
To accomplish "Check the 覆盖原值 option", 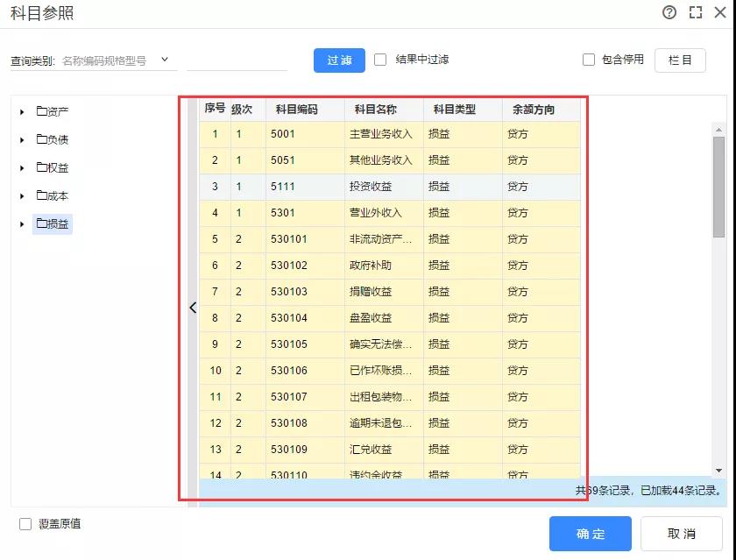I will (x=25, y=524).
